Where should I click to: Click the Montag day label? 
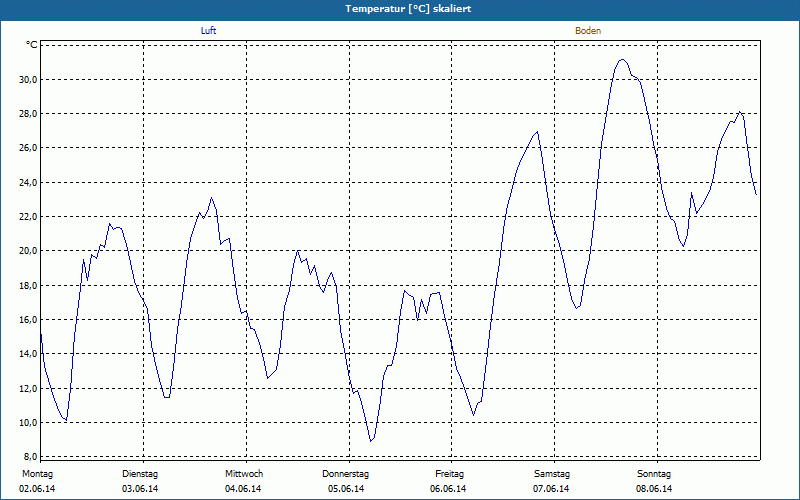click(x=37, y=474)
